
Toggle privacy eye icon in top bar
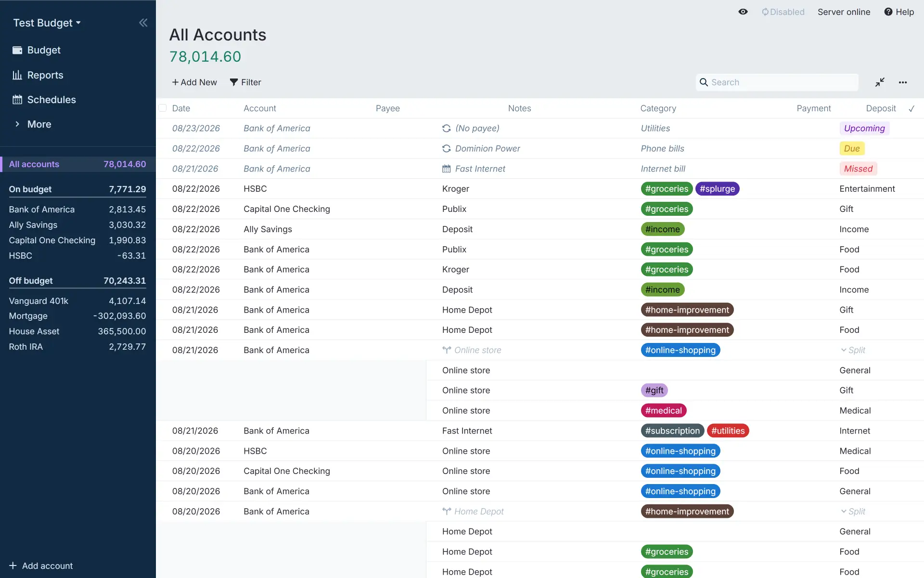click(743, 12)
